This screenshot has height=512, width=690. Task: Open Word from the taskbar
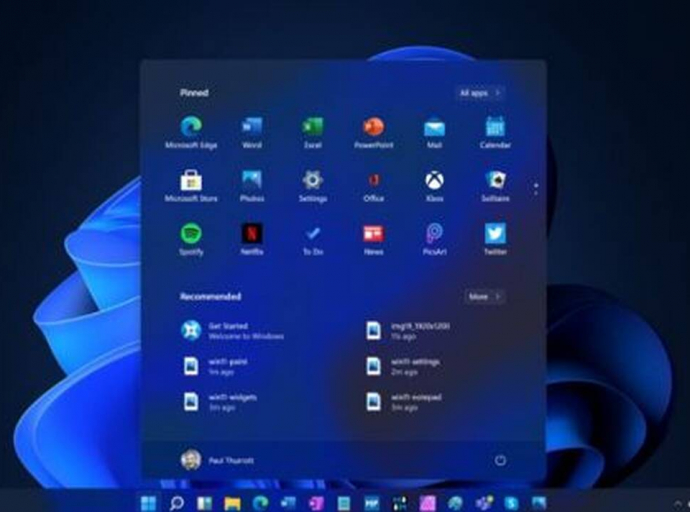[288, 503]
